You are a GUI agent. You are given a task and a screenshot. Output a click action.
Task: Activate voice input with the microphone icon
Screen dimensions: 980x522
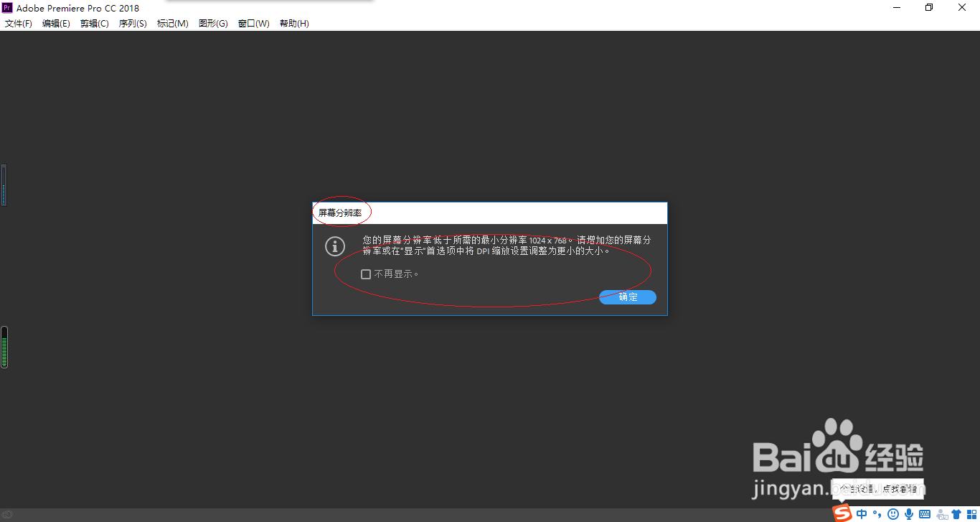pos(908,513)
